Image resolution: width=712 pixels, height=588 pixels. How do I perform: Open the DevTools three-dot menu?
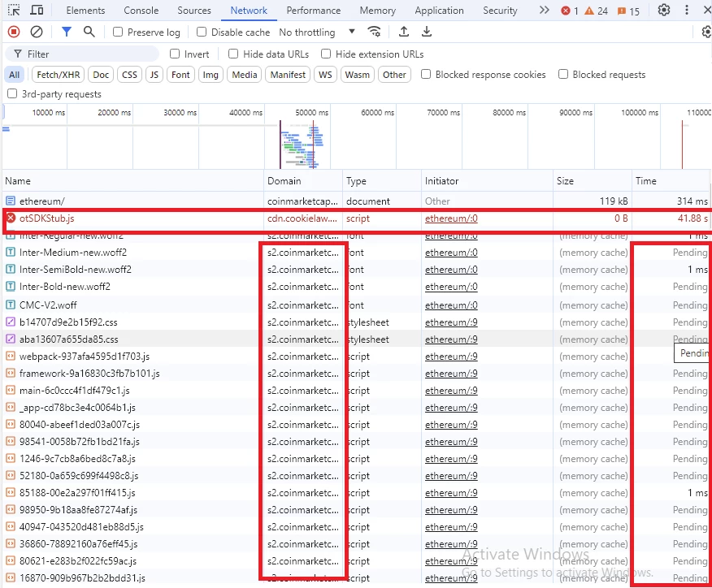pos(687,10)
